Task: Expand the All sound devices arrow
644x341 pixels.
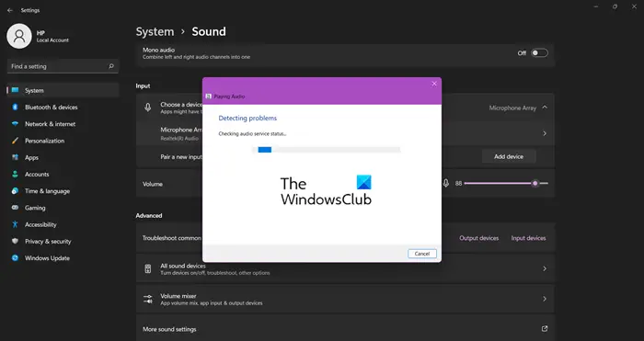Action: pyautogui.click(x=545, y=268)
